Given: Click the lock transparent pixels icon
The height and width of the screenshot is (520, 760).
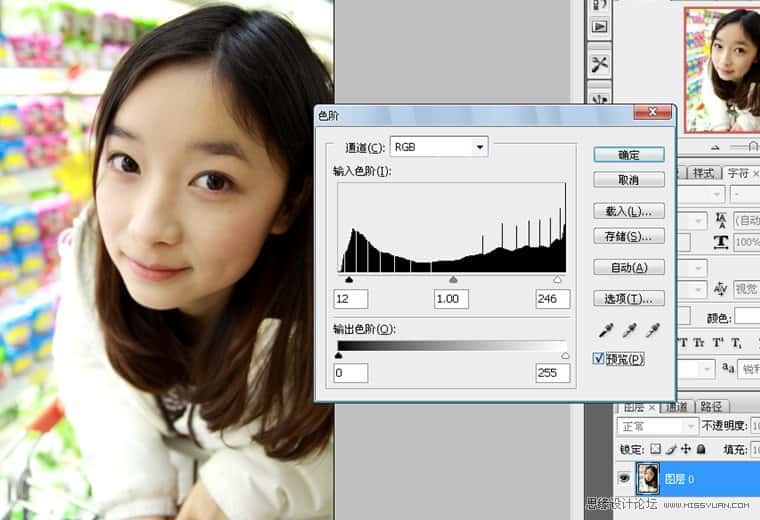Looking at the screenshot, I should [x=655, y=450].
